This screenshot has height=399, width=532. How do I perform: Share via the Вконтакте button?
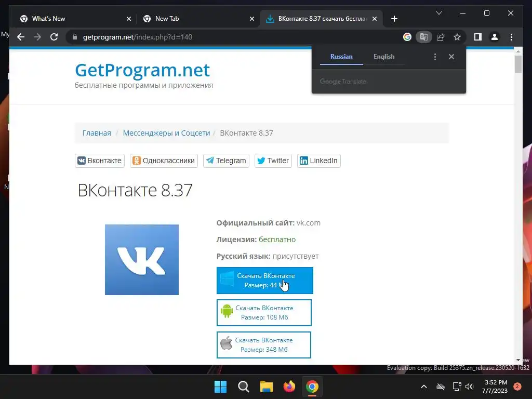tap(100, 161)
